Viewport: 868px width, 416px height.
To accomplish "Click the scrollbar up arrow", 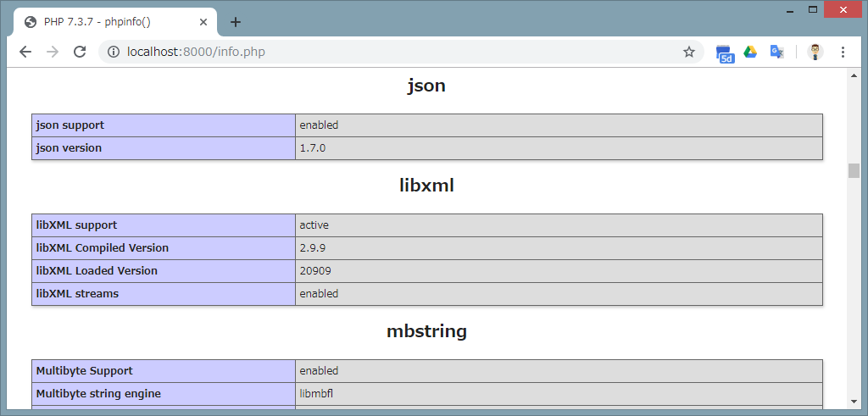I will pyautogui.click(x=854, y=75).
